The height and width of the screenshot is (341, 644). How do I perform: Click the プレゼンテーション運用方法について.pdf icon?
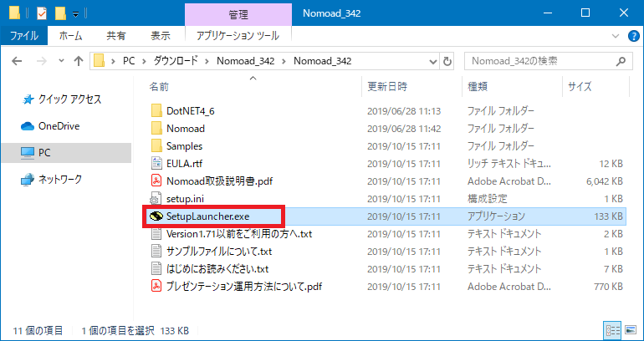pyautogui.click(x=156, y=286)
